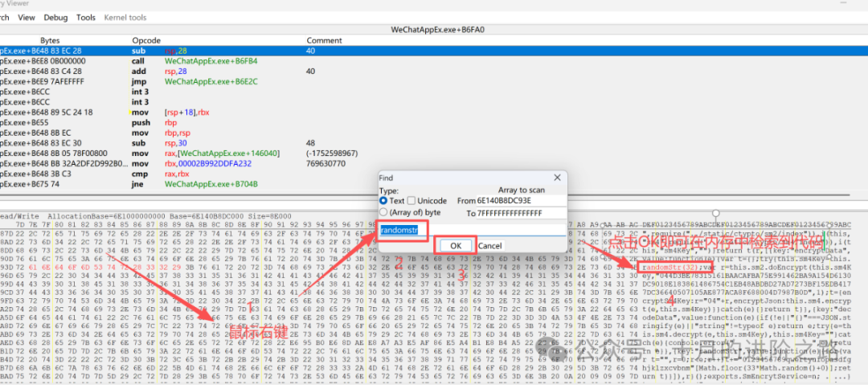Select the mov rbx,00002B992DDFA232 row
The image size is (868, 385).
pos(434,164)
